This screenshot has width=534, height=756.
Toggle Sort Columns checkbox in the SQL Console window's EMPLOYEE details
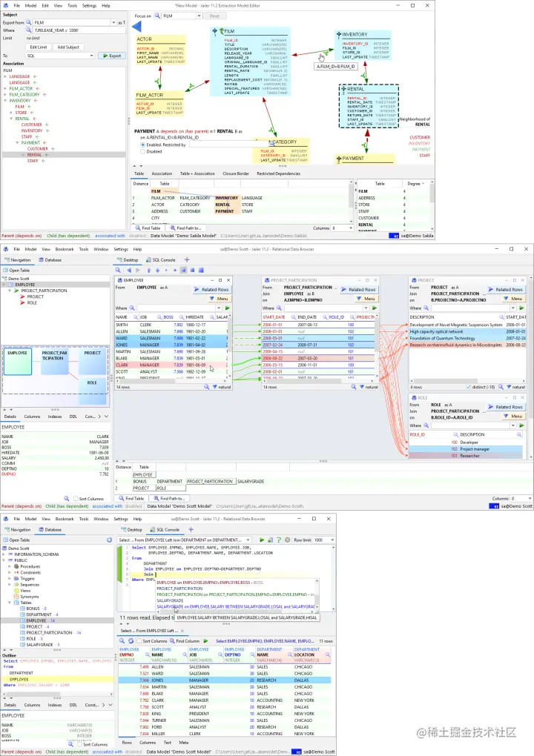[79, 744]
